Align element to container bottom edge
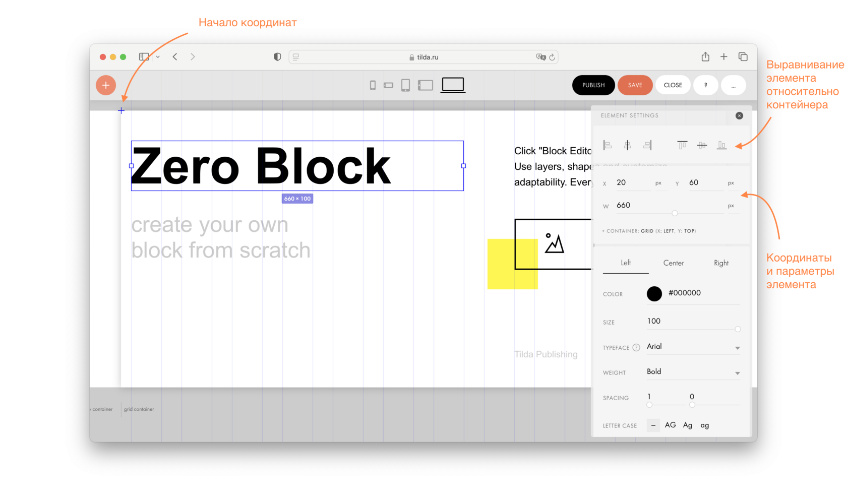Screen dimensions: 847x504 click(x=721, y=145)
